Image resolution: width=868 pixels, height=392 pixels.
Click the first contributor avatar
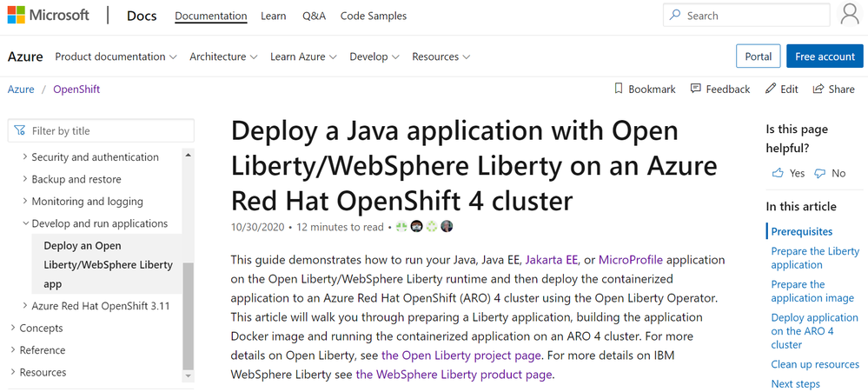[x=402, y=226]
